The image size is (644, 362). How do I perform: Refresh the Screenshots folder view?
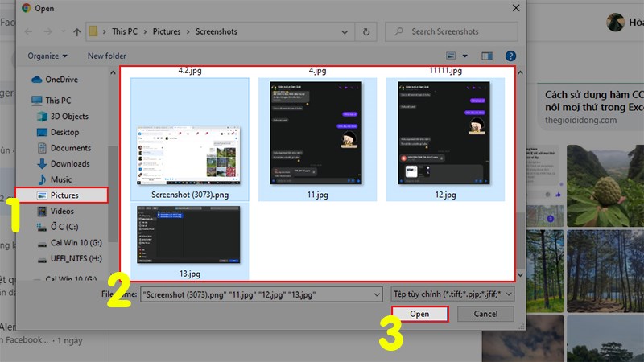pyautogui.click(x=366, y=31)
